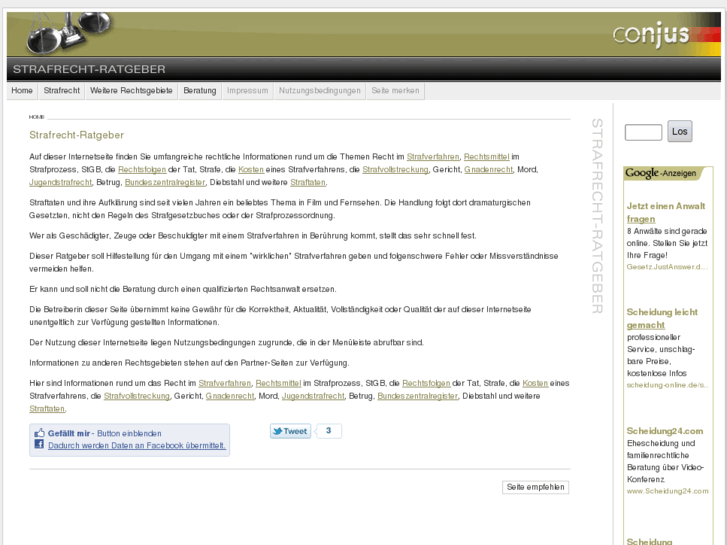The width and height of the screenshot is (727, 545).
Task: Open ad Jetzt einen Anwalt fragen
Action: (666, 212)
